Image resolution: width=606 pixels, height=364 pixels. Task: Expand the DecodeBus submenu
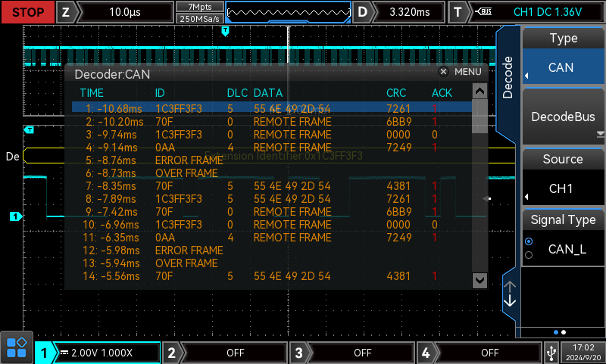click(x=564, y=117)
